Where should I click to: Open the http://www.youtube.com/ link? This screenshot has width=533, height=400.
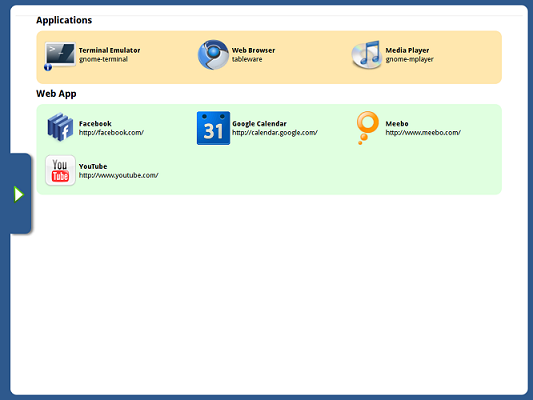coord(119,175)
